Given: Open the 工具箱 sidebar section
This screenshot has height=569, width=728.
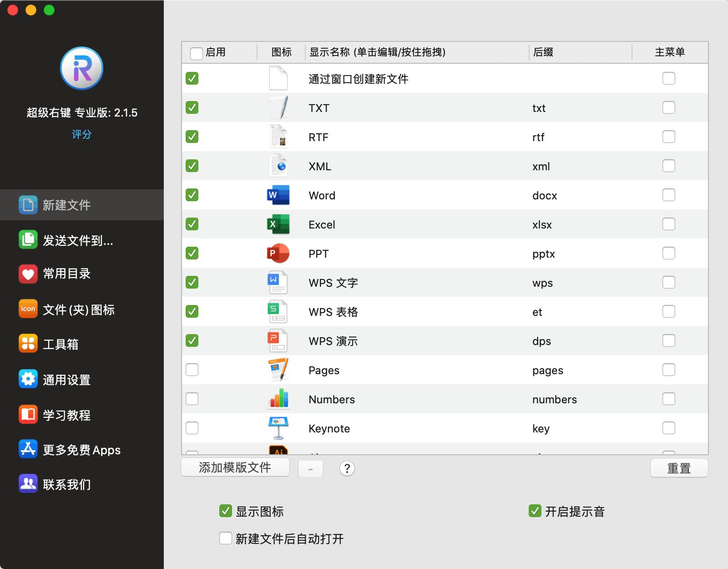Looking at the screenshot, I should [x=61, y=344].
